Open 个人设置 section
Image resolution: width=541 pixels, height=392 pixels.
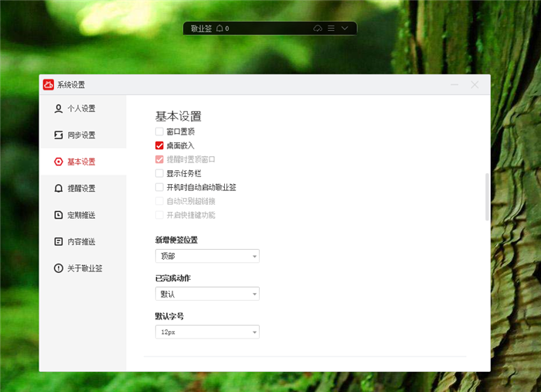click(x=83, y=109)
